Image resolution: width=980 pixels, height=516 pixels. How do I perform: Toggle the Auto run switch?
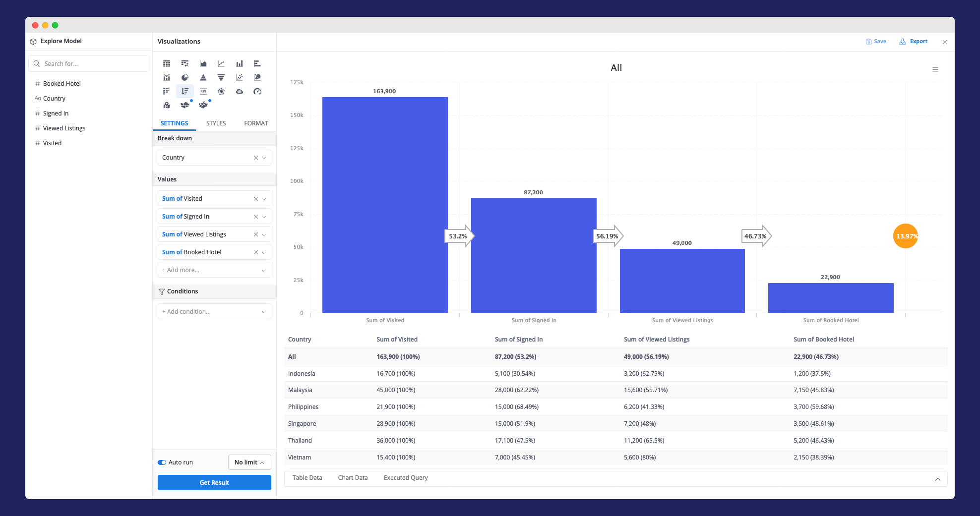162,462
